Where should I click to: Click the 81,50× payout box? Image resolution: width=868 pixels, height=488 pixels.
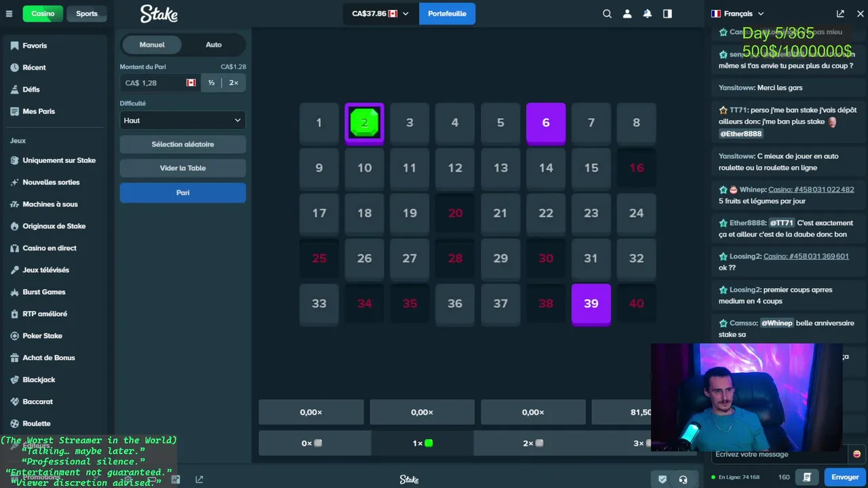pos(622,412)
